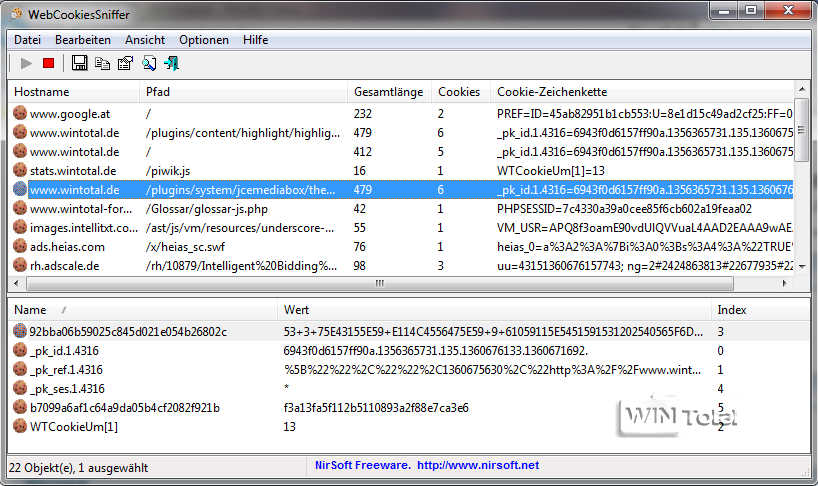The height and width of the screenshot is (486, 818).
Task: Click the cookie icon next to _pk_ses.1.4316
Action: (x=20, y=388)
